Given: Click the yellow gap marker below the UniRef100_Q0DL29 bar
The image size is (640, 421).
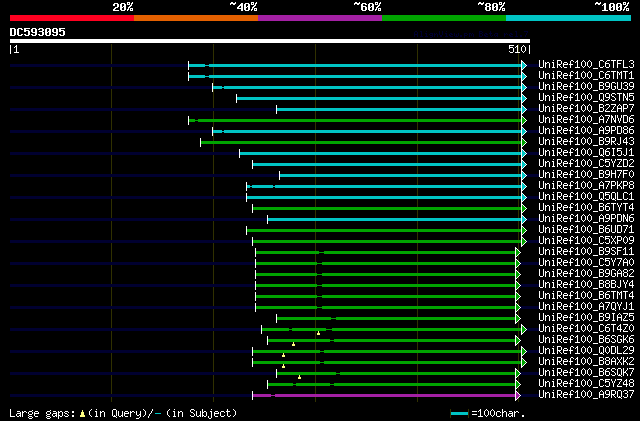Looking at the screenshot, I should coord(283,356).
